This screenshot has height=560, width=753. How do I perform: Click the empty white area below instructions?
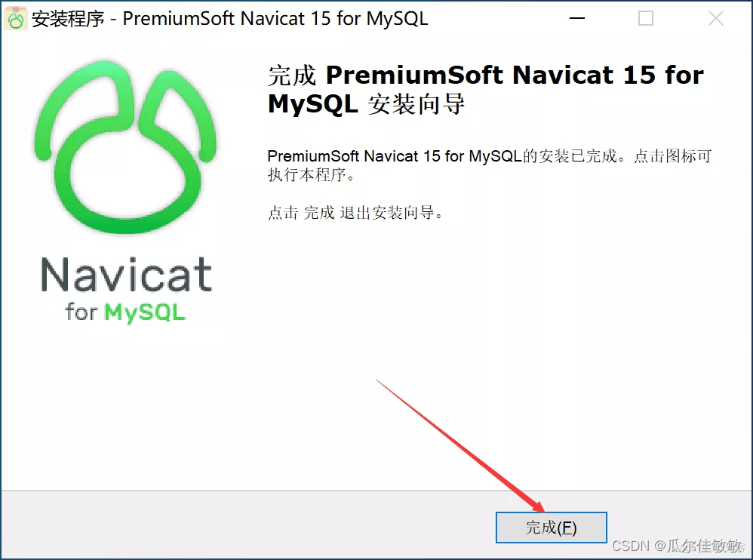[480, 312]
